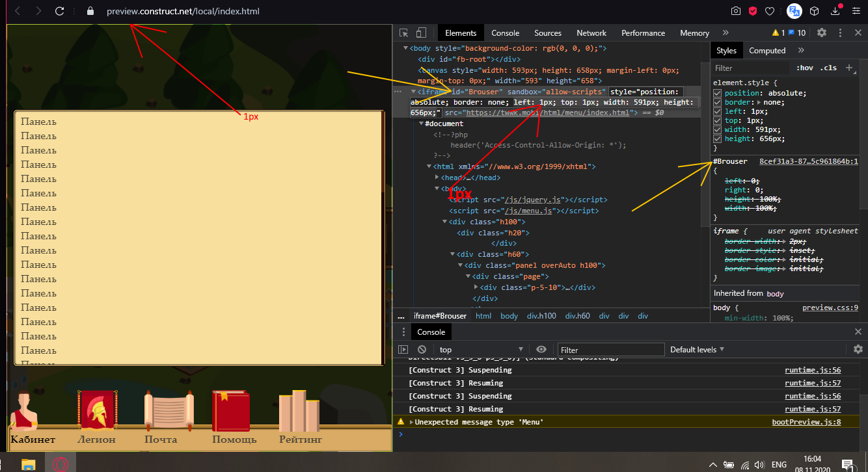Uncheck the border: none property
Screen dimensions: 868x472
coord(718,102)
